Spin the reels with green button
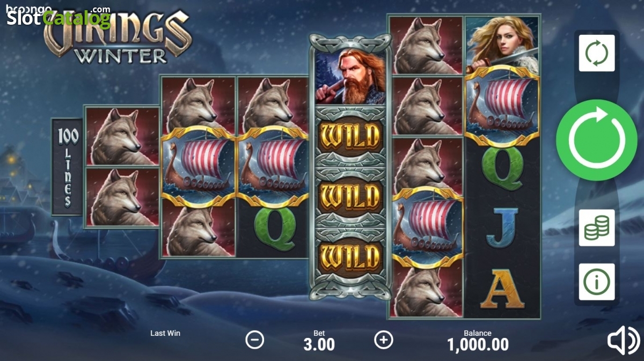 tap(596, 140)
